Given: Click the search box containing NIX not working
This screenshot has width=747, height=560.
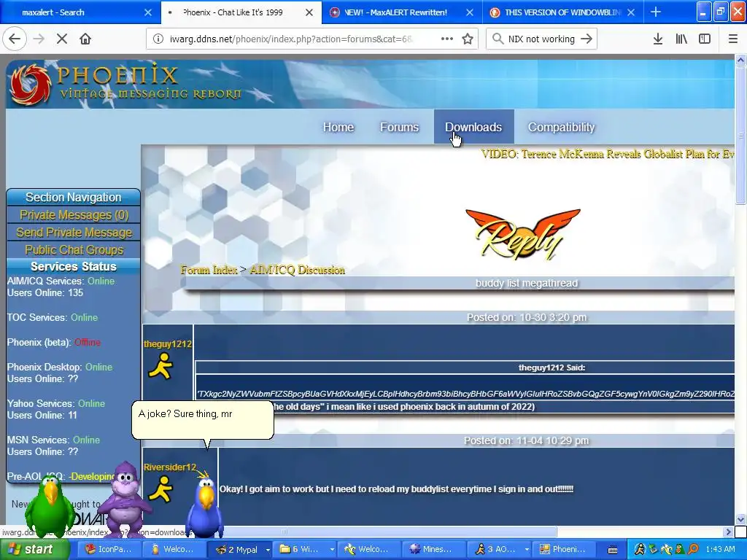Looking at the screenshot, I should 541,39.
